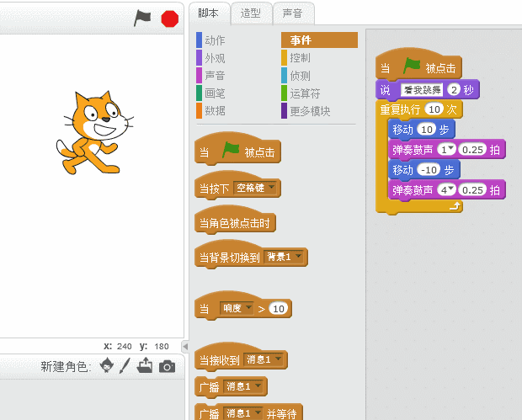Upload sprite from file icon

(x=145, y=365)
